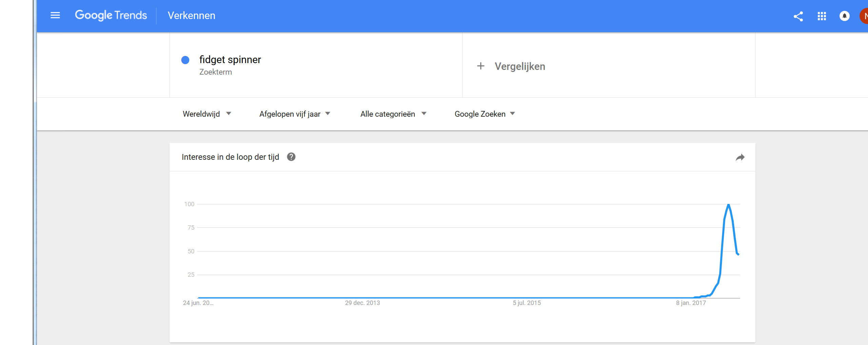Click the 8 jan. 2017 axis label
Image resolution: width=868 pixels, height=345 pixels.
pos(691,303)
